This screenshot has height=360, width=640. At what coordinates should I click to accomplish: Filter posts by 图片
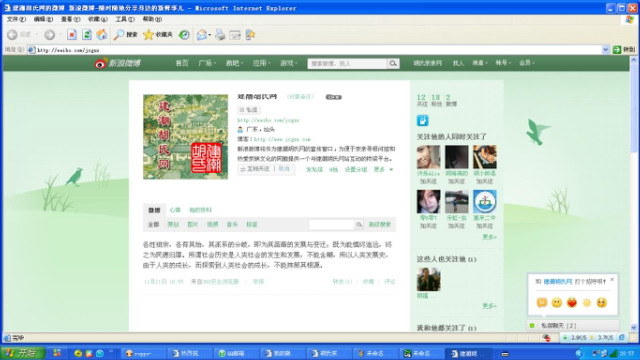pyautogui.click(x=192, y=224)
